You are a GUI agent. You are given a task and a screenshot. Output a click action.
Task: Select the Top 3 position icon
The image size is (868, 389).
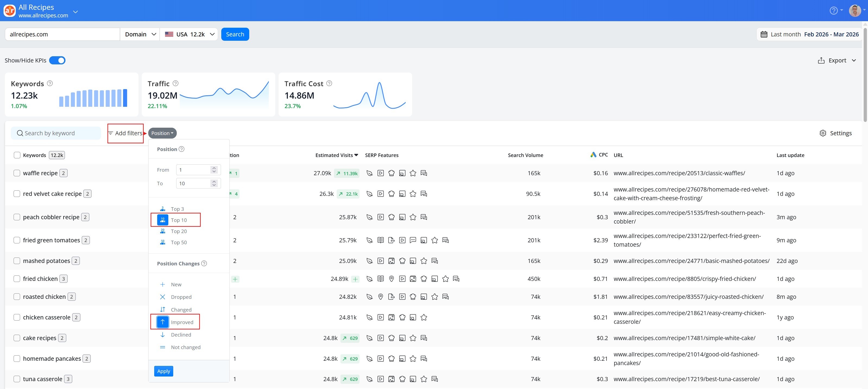163,209
